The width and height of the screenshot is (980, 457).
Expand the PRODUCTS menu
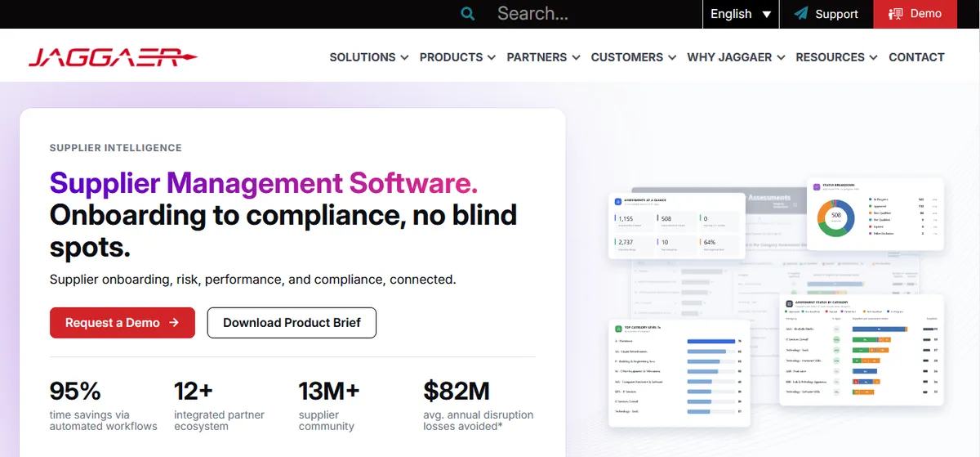(x=457, y=57)
